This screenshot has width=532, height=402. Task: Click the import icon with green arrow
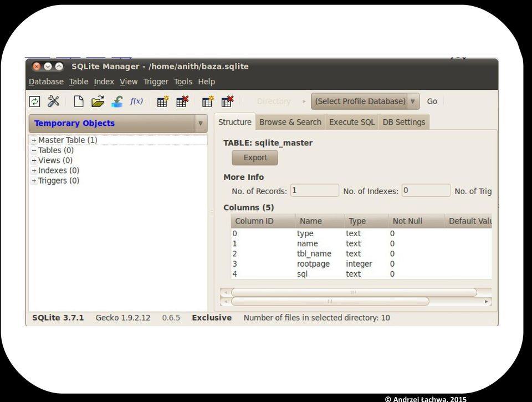(x=117, y=101)
